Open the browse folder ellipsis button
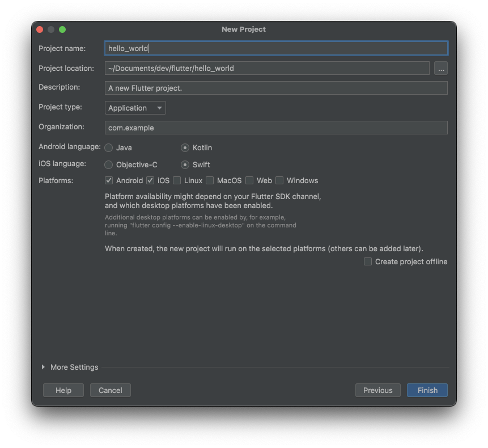Image resolution: width=488 pixels, height=448 pixels. click(441, 68)
